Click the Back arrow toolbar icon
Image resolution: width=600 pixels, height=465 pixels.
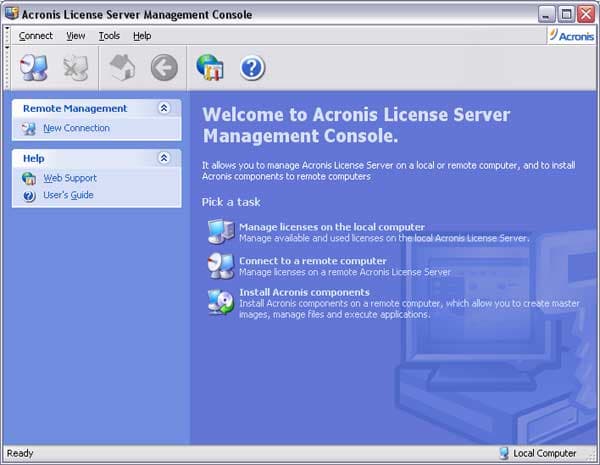click(164, 68)
